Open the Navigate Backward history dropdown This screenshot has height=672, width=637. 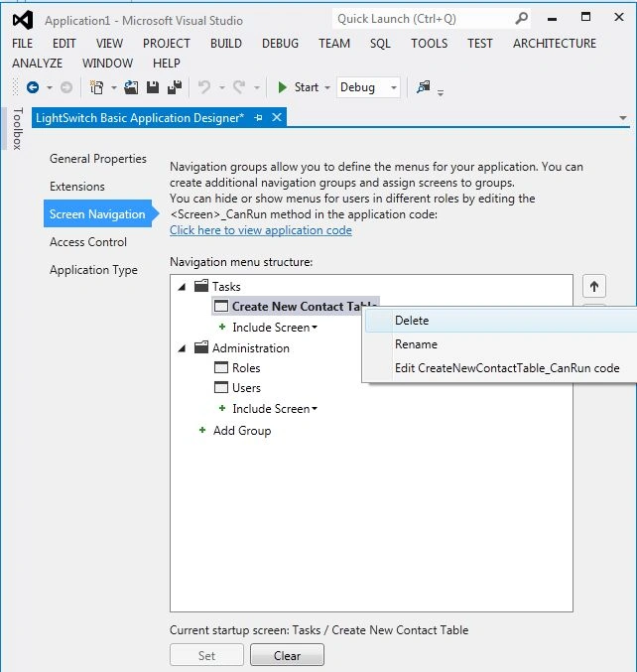tap(50, 88)
